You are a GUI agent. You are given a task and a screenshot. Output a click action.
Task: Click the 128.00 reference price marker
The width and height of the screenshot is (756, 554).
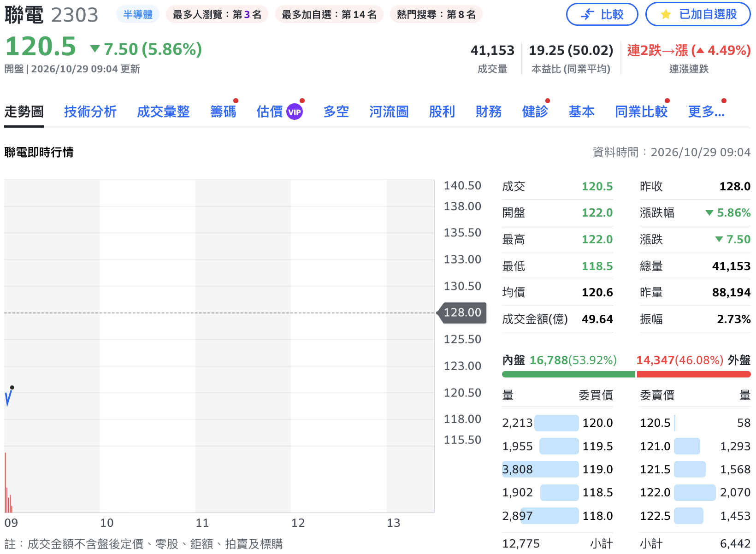pyautogui.click(x=461, y=312)
